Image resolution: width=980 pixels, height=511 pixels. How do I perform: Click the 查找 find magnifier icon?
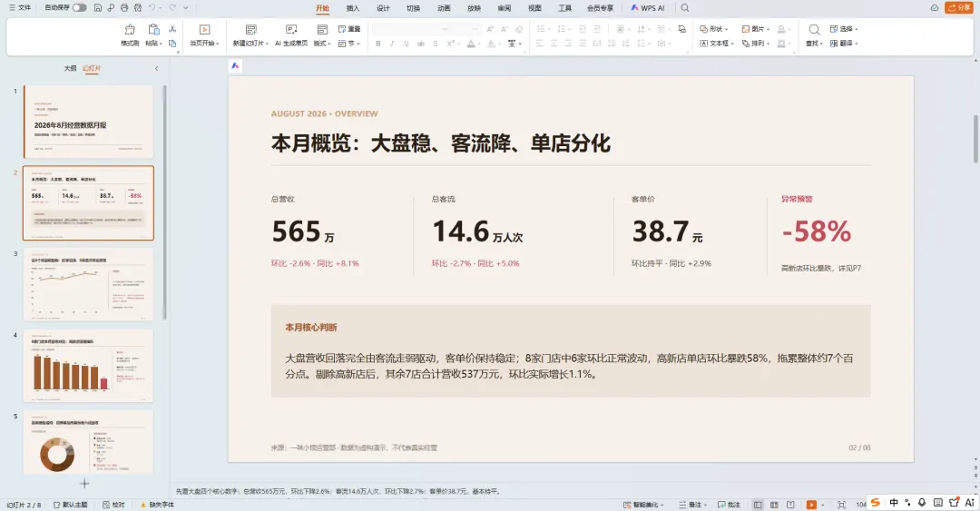[814, 30]
